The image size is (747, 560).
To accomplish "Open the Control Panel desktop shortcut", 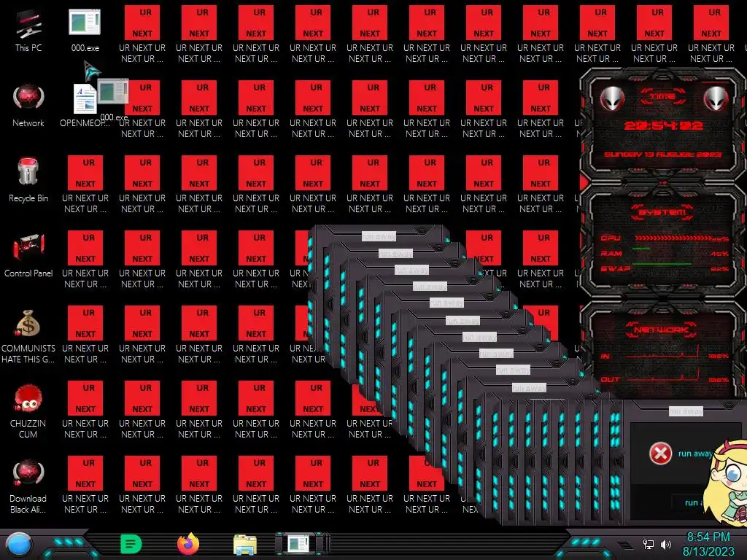I will click(x=28, y=255).
